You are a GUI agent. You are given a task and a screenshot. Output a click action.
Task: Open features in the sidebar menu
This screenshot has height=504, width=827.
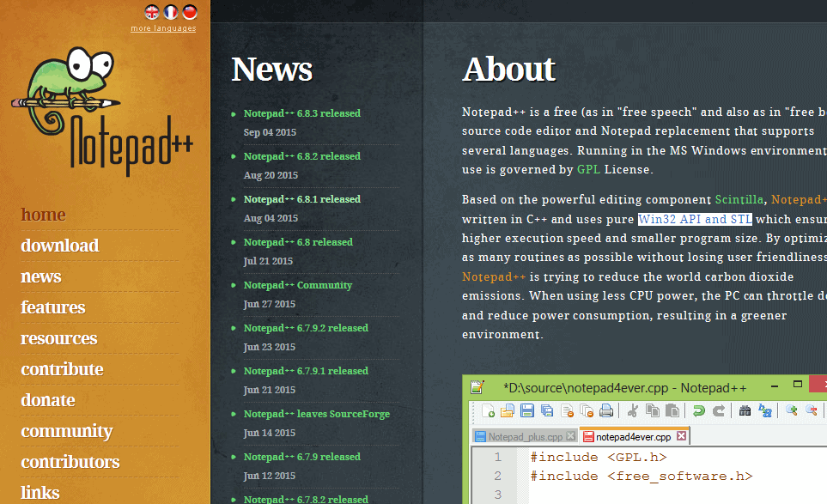(x=52, y=307)
